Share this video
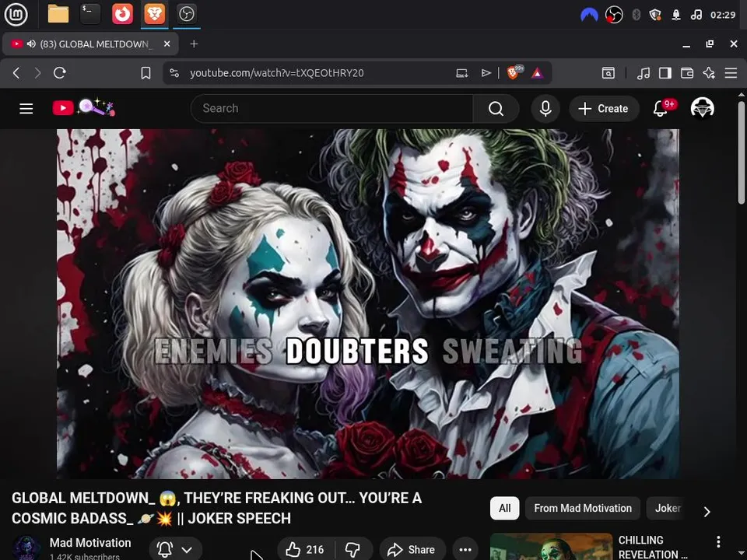 [x=412, y=550]
